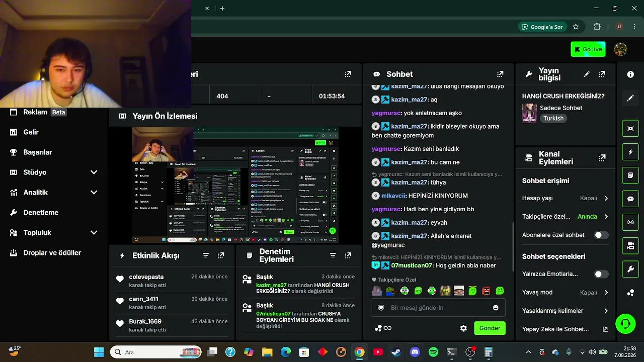Screen dimensions: 644x362
Task: Open the user profile avatar menu
Action: click(620, 49)
